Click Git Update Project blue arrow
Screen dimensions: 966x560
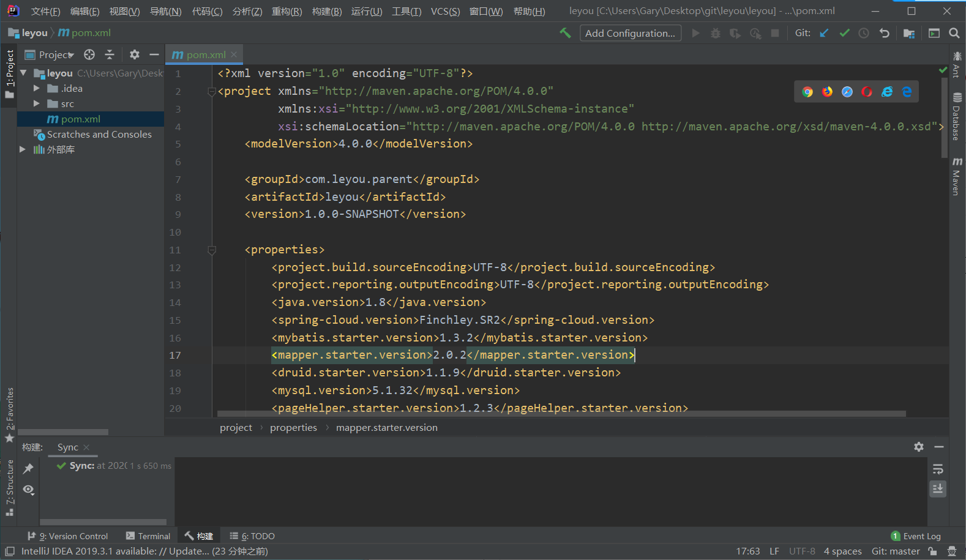click(824, 33)
